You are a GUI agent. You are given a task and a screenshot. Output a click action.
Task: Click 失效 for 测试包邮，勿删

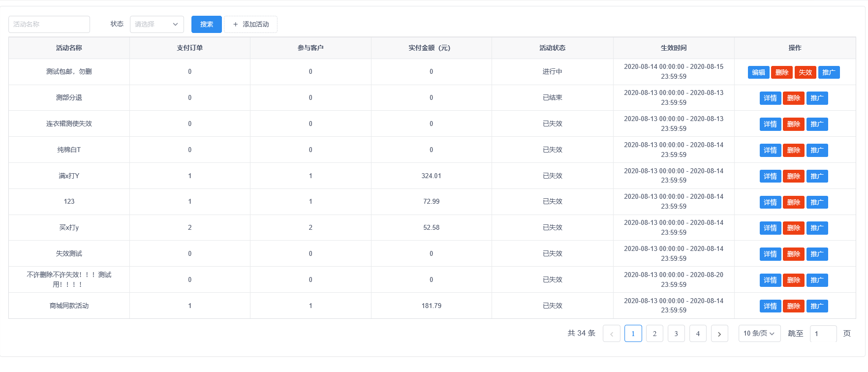[805, 72]
